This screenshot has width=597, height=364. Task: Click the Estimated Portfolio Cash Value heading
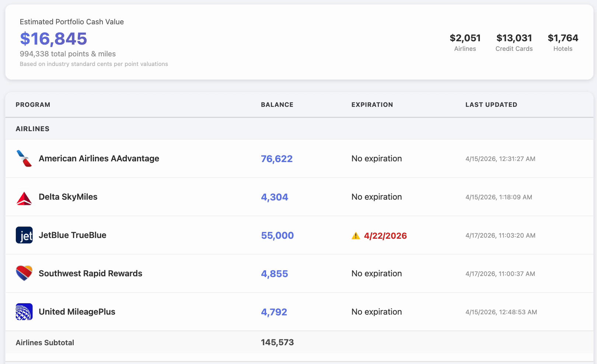tap(72, 22)
